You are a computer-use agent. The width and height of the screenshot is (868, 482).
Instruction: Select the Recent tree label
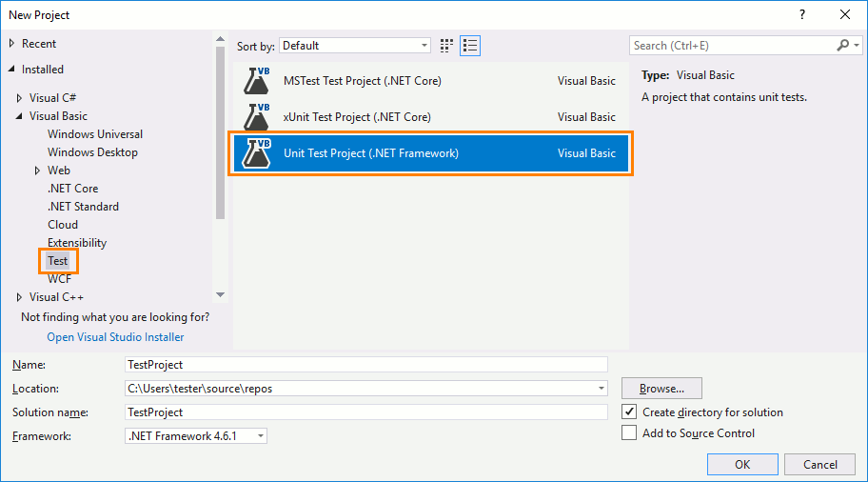tap(39, 43)
